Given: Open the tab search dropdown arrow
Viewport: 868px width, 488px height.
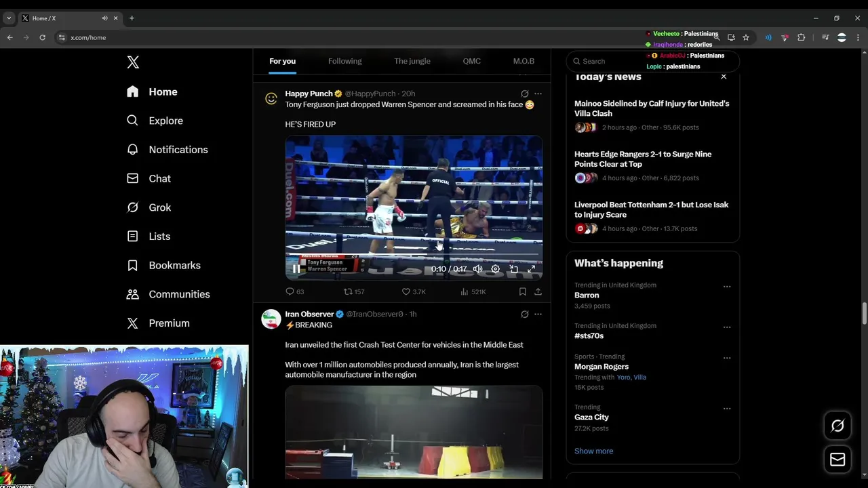Looking at the screenshot, I should pos(9,18).
